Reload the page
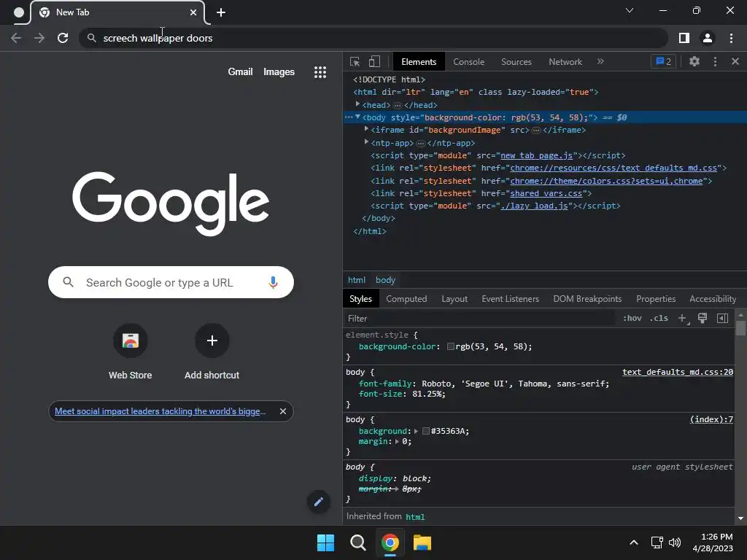The image size is (747, 560). tap(63, 38)
